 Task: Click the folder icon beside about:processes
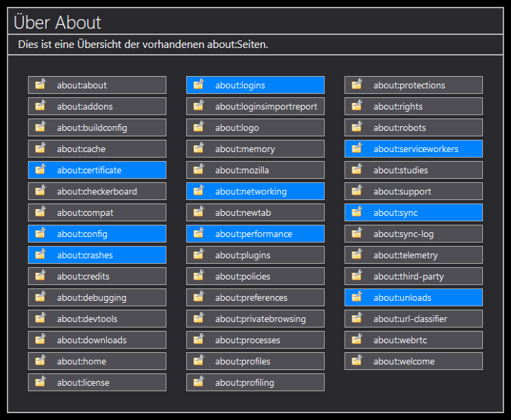[199, 339]
